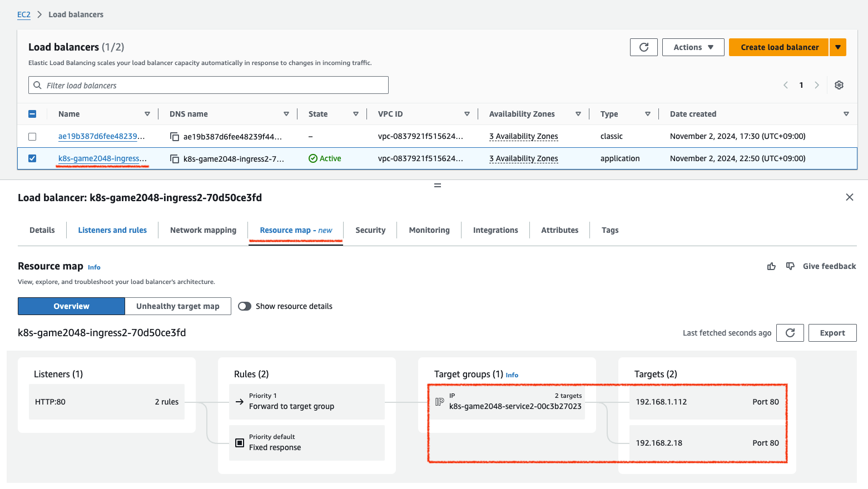
Task: Click the Create load balancer button
Action: [779, 47]
